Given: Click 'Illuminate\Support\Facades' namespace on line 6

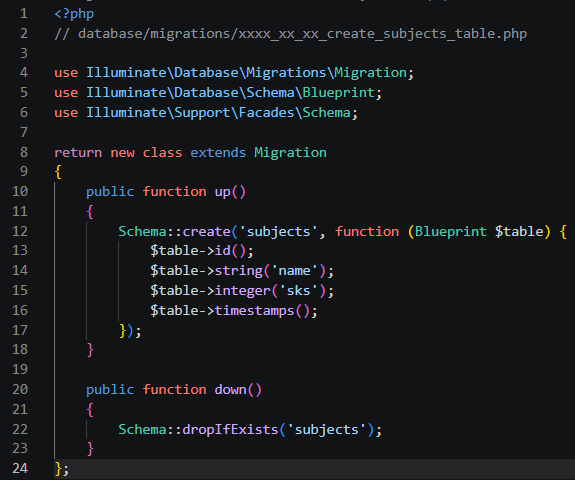Looking at the screenshot, I should 190,113.
